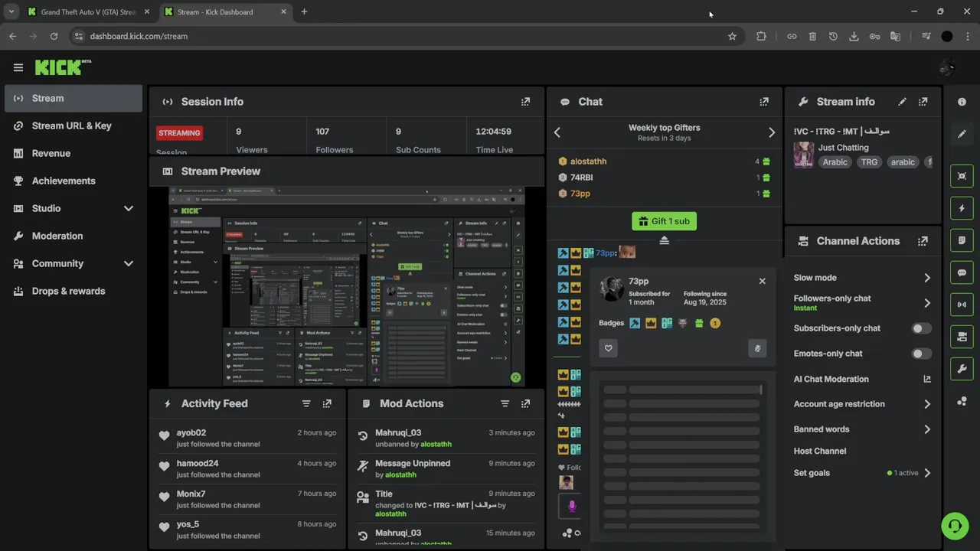Open Account age restriction settings chevron
Viewport: 980px width, 551px height.
pos(927,404)
